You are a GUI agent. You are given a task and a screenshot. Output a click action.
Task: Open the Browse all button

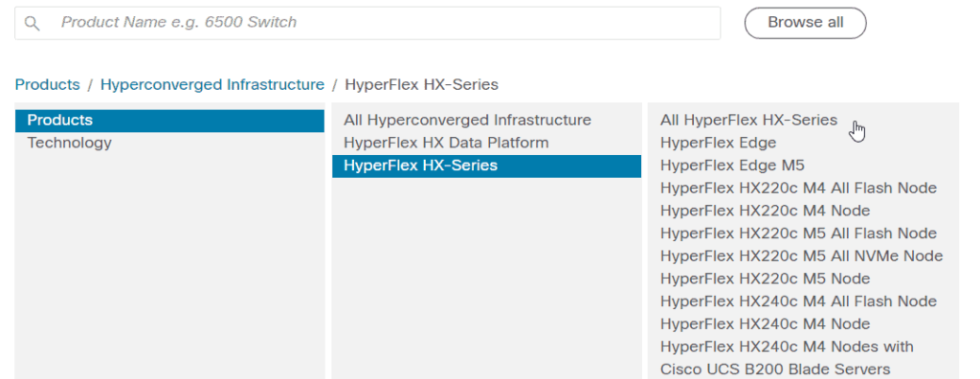click(x=805, y=23)
